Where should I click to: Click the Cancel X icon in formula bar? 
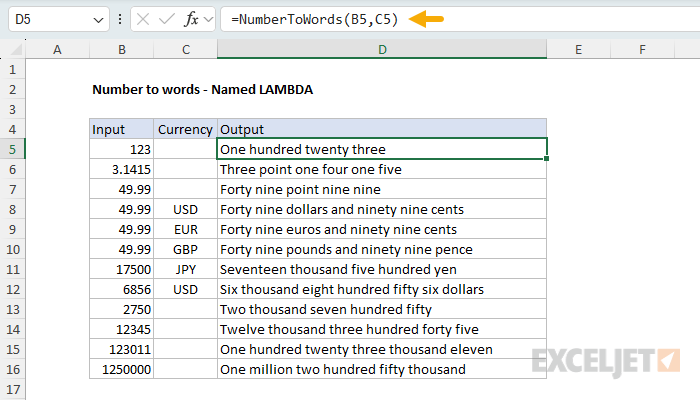pyautogui.click(x=143, y=19)
